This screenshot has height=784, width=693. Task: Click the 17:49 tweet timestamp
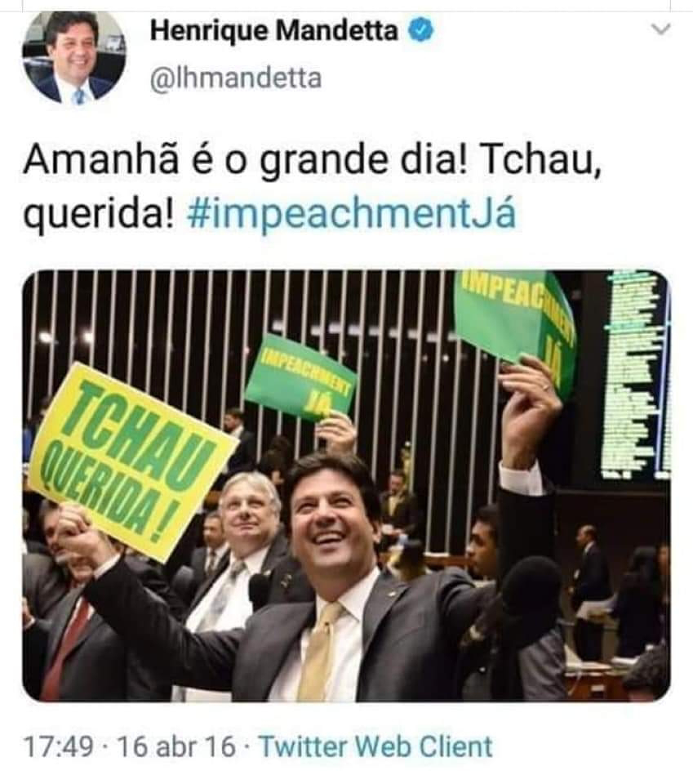tap(59, 747)
